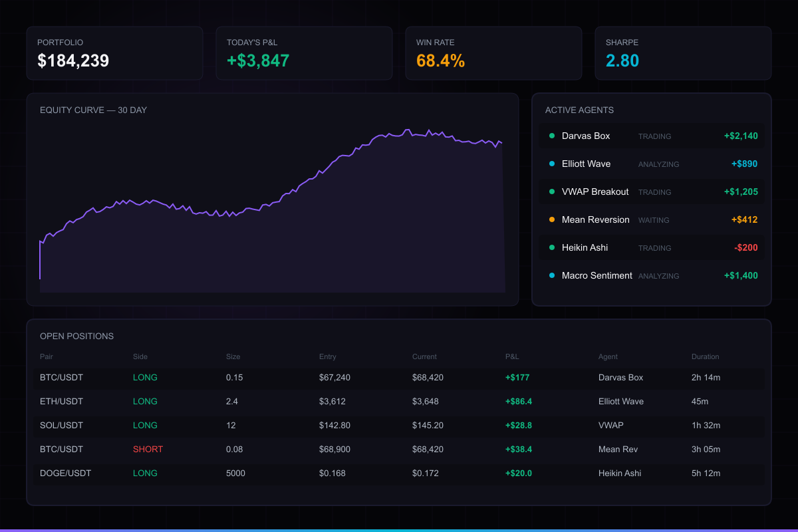Open the DOGE/USDT pair in positions

[65, 473]
